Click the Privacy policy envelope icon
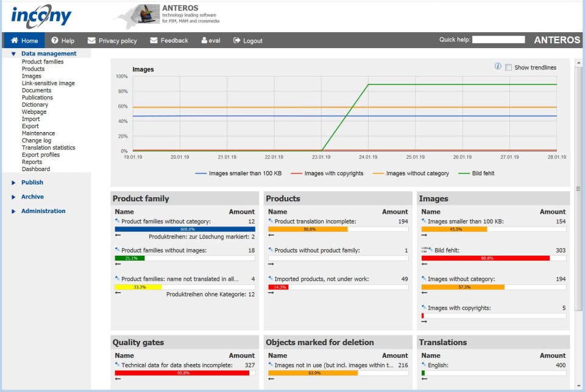This screenshot has height=392, width=585. [91, 40]
